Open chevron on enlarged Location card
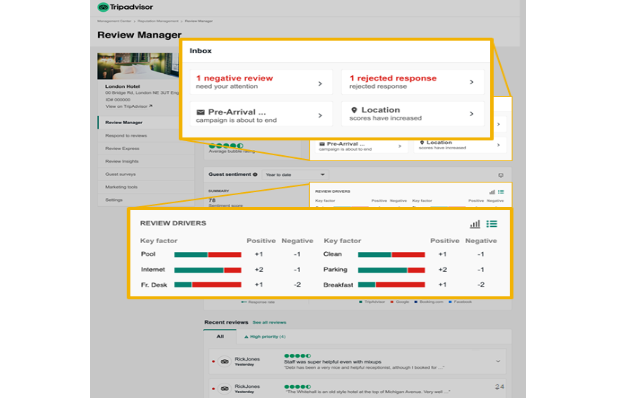Screen dimensions: 622x398 (x=472, y=114)
